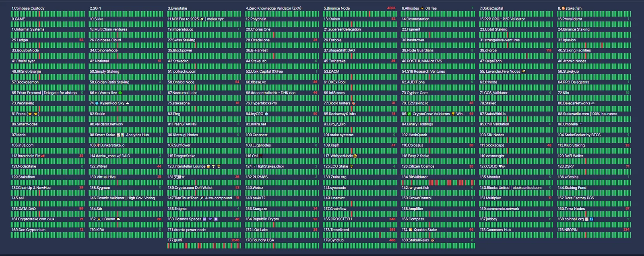
Task: Select the "109.Keplr" validator label
Action: click(332, 145)
